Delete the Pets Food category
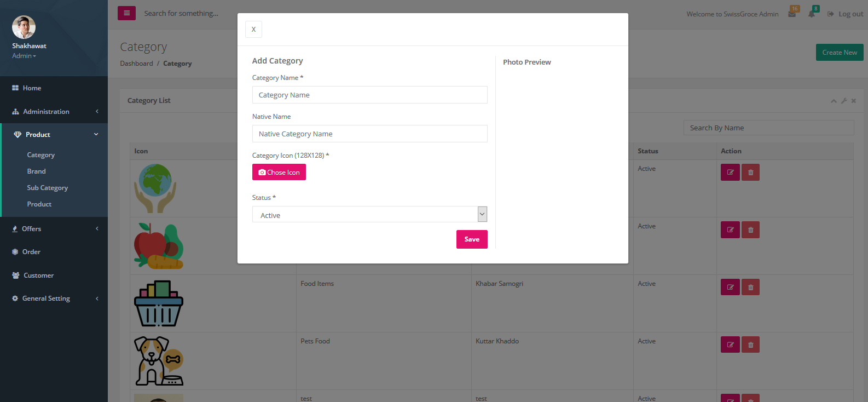Image resolution: width=868 pixels, height=402 pixels. pos(750,344)
